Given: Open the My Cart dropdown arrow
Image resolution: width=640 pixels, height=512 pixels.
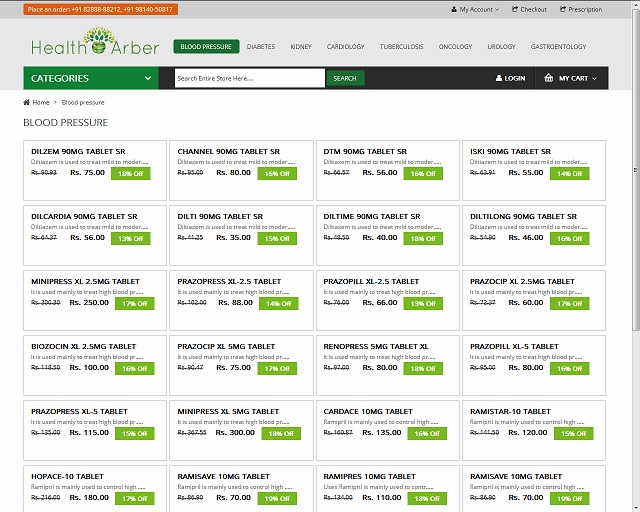Looking at the screenshot, I should [x=594, y=78].
